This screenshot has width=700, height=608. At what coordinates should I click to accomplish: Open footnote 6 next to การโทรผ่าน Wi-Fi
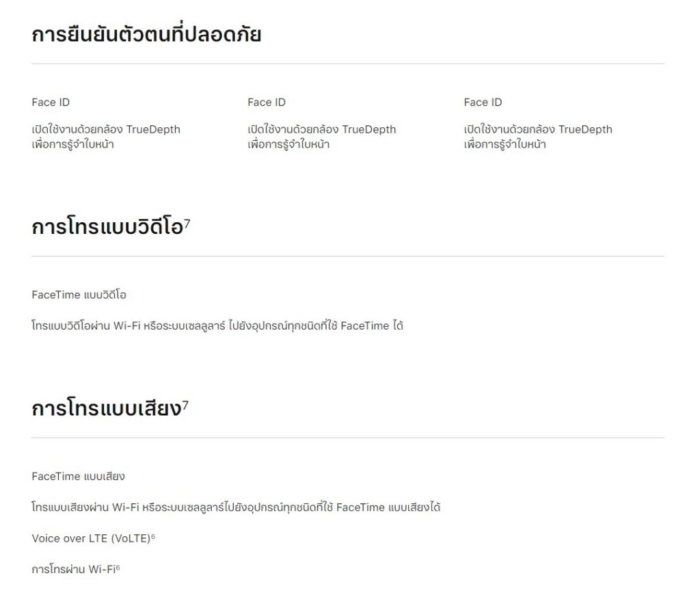click(118, 568)
